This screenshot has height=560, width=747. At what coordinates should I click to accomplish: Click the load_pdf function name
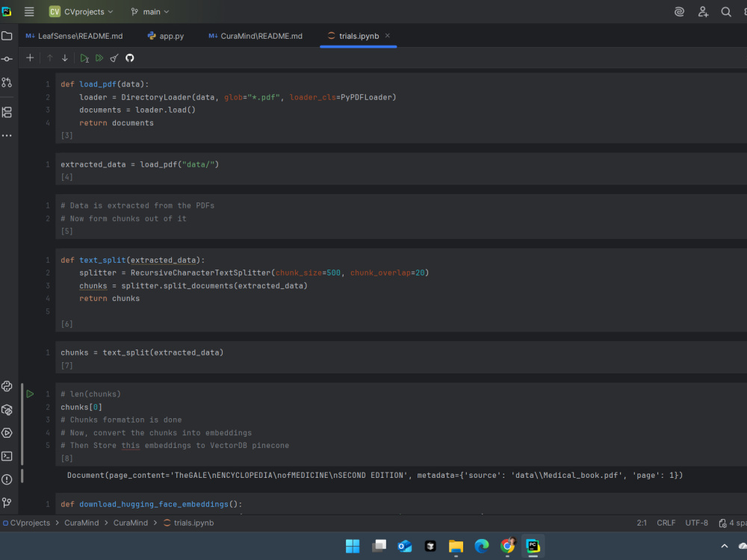[x=98, y=84]
